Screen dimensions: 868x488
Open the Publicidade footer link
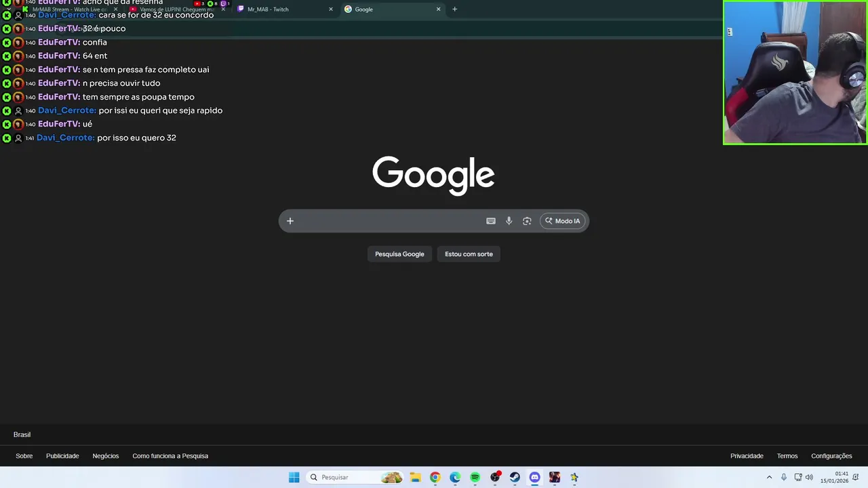point(62,456)
